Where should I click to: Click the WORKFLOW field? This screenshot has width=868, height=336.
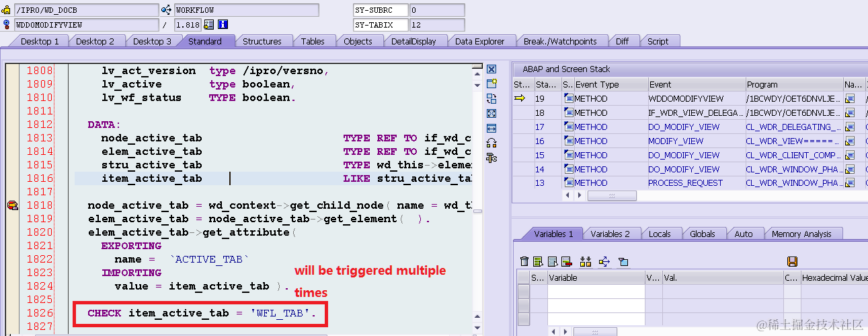(x=246, y=10)
